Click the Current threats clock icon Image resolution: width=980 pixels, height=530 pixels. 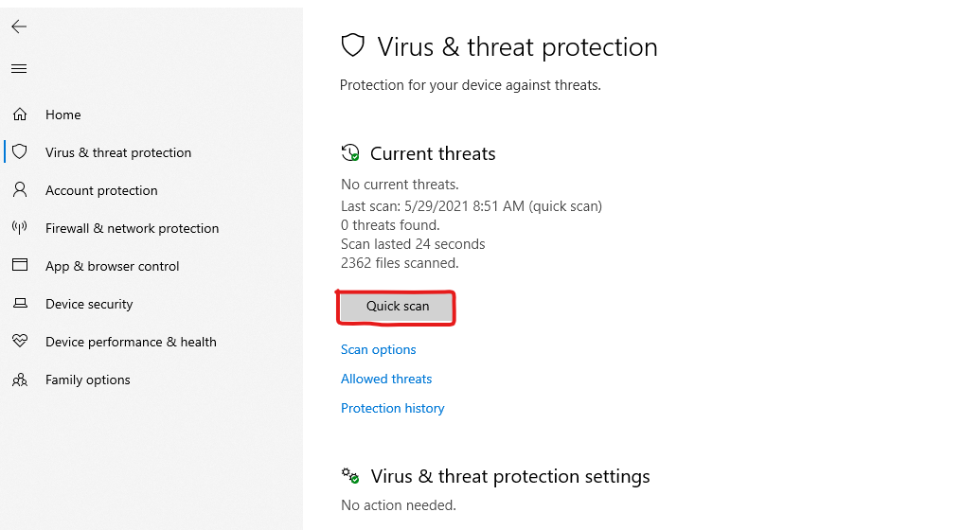coord(350,152)
